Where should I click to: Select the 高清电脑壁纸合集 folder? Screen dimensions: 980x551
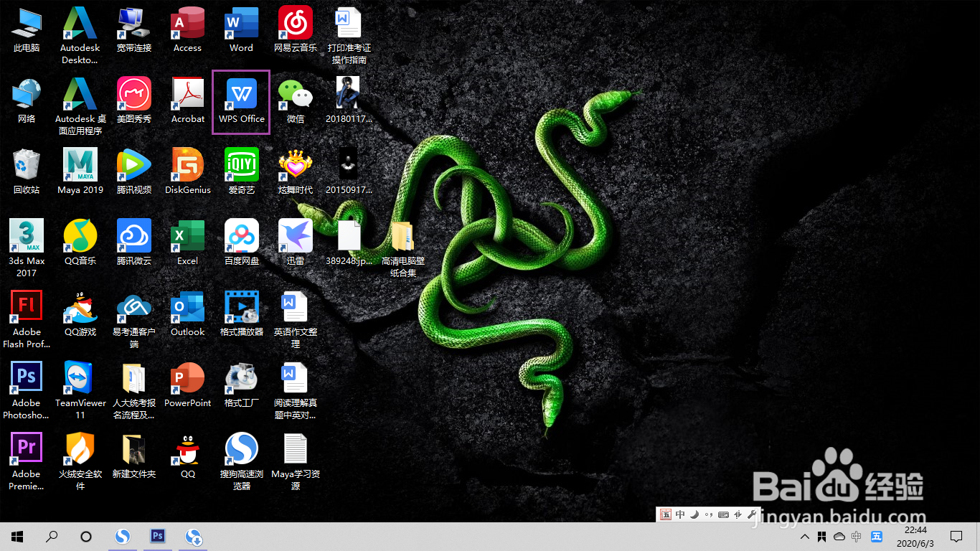(x=403, y=249)
